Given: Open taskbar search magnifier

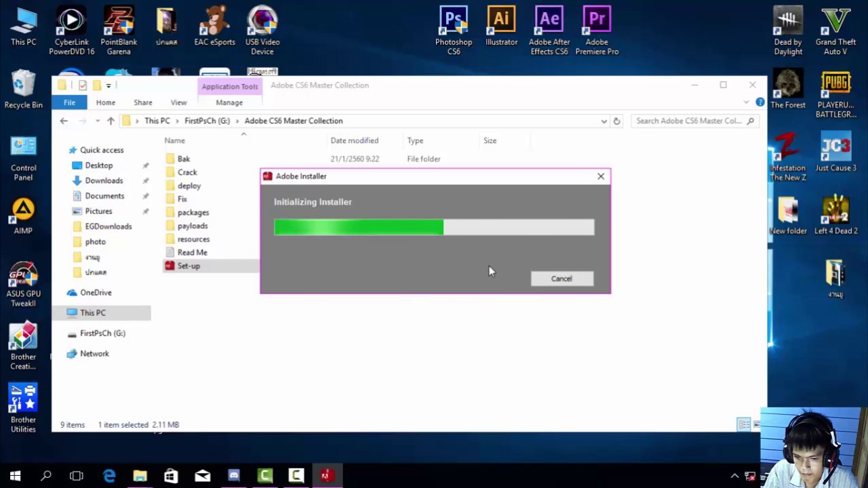Looking at the screenshot, I should pyautogui.click(x=46, y=476).
